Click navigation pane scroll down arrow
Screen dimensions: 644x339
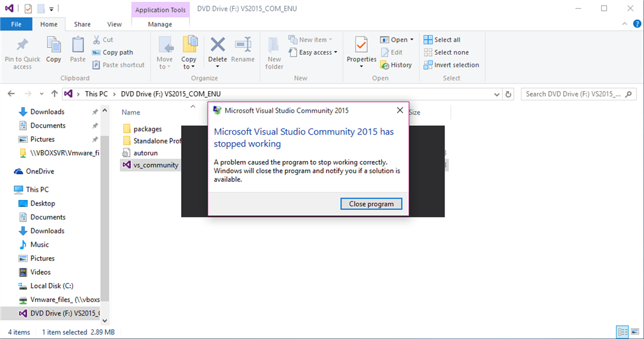click(x=105, y=321)
